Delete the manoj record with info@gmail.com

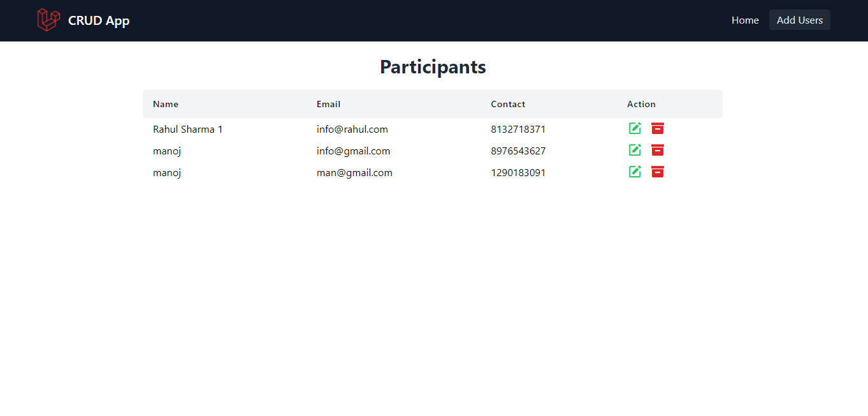coord(658,150)
